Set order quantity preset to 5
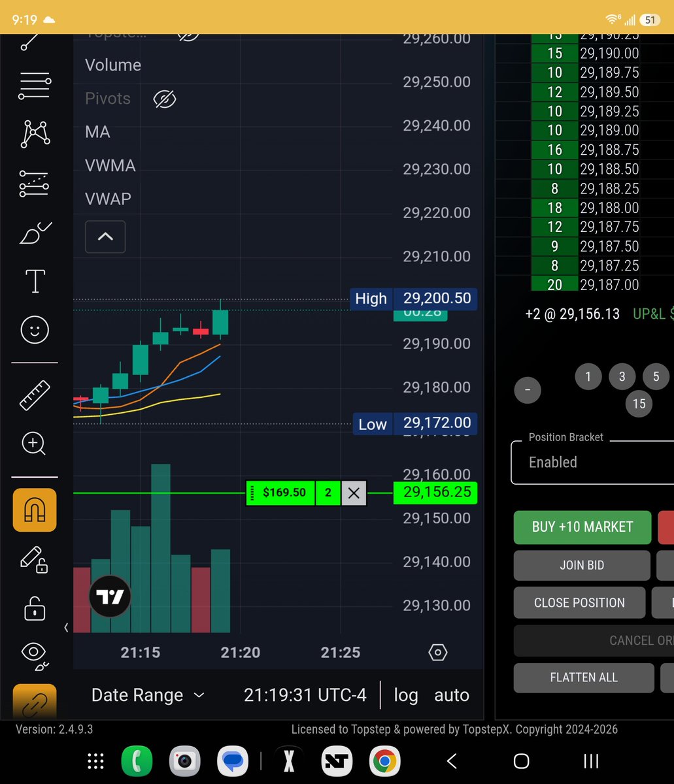 click(656, 377)
